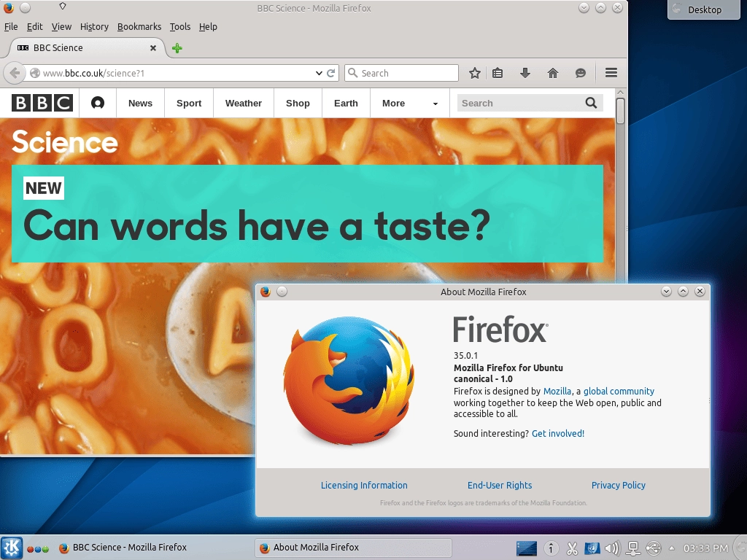Screen dimensions: 747x560
Task: Open the volume speaker tray icon
Action: coord(612,548)
